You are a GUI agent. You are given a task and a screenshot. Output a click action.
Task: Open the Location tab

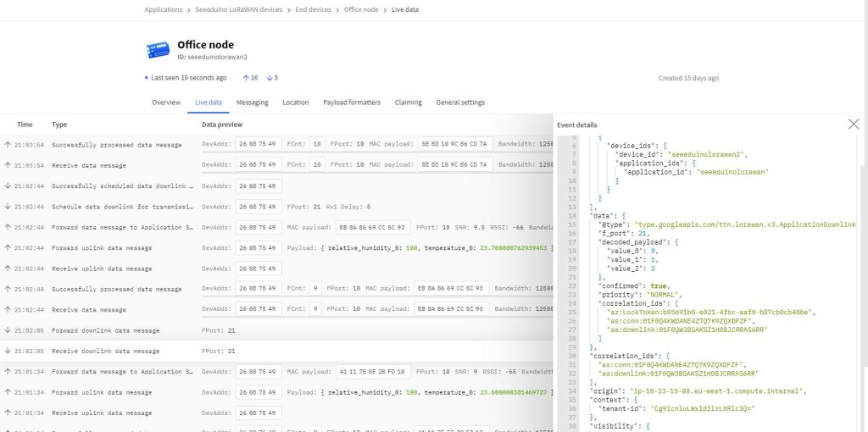click(296, 102)
